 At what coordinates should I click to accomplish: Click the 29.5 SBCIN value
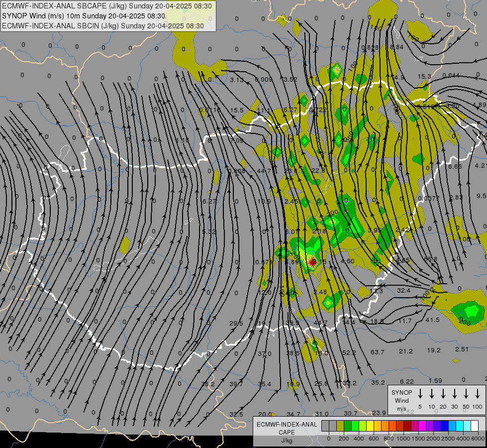point(236,324)
